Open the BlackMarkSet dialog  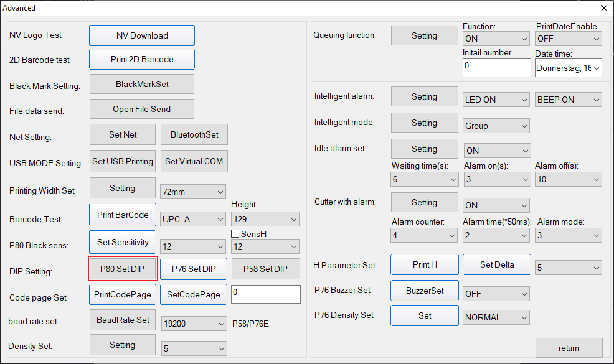point(141,84)
